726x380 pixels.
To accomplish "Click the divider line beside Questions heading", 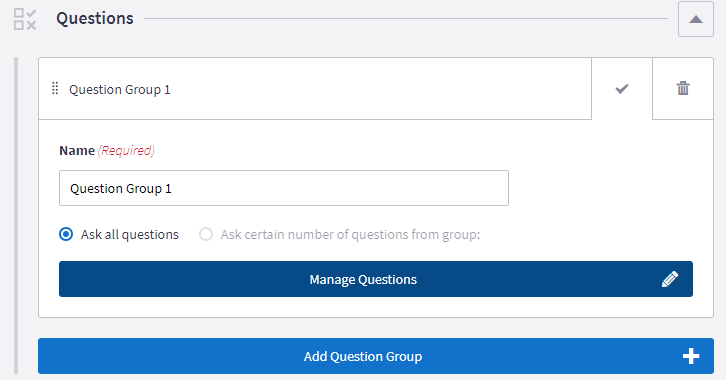I will pos(406,19).
